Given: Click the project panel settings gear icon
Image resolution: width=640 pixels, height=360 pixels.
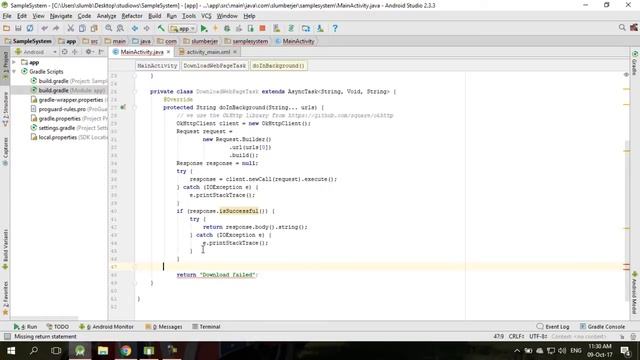Looking at the screenshot, I should (89, 52).
